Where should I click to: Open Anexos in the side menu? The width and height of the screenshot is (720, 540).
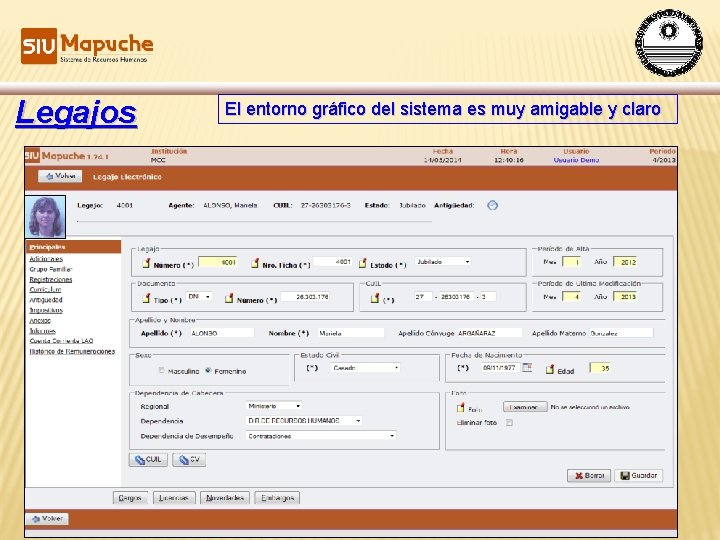tap(40, 321)
